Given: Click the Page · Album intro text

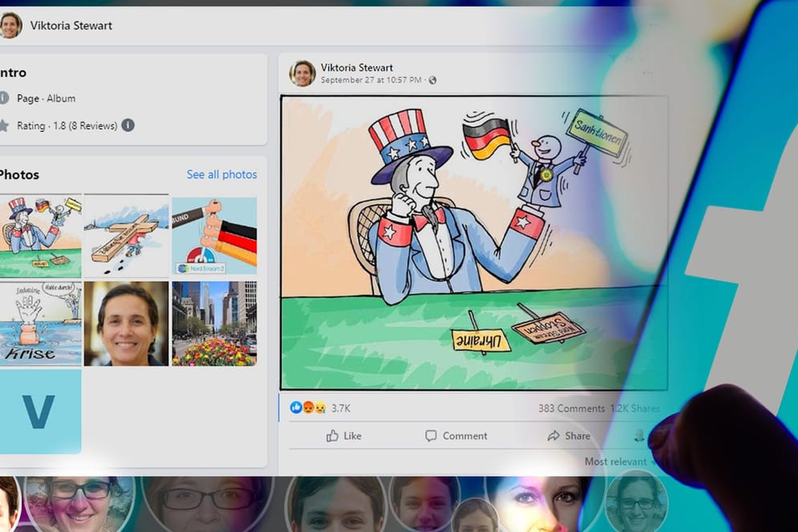Looking at the screenshot, I should [46, 99].
